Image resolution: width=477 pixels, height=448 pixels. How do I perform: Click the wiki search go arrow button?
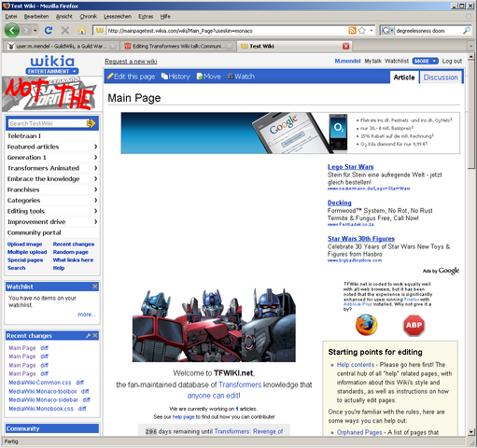pos(91,123)
